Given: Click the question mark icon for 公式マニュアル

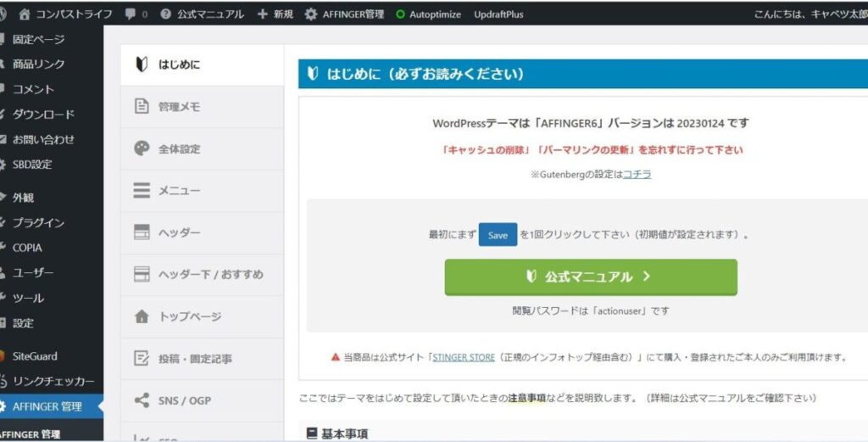Looking at the screenshot, I should click(165, 14).
